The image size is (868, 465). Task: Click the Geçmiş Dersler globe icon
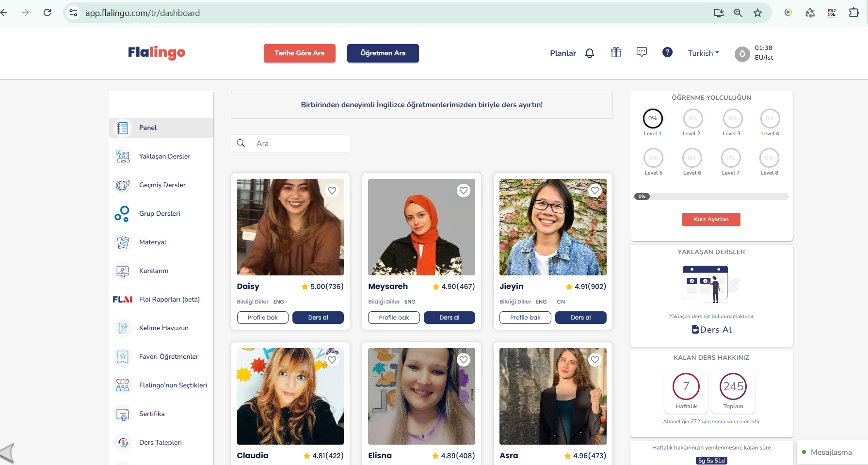click(x=123, y=185)
